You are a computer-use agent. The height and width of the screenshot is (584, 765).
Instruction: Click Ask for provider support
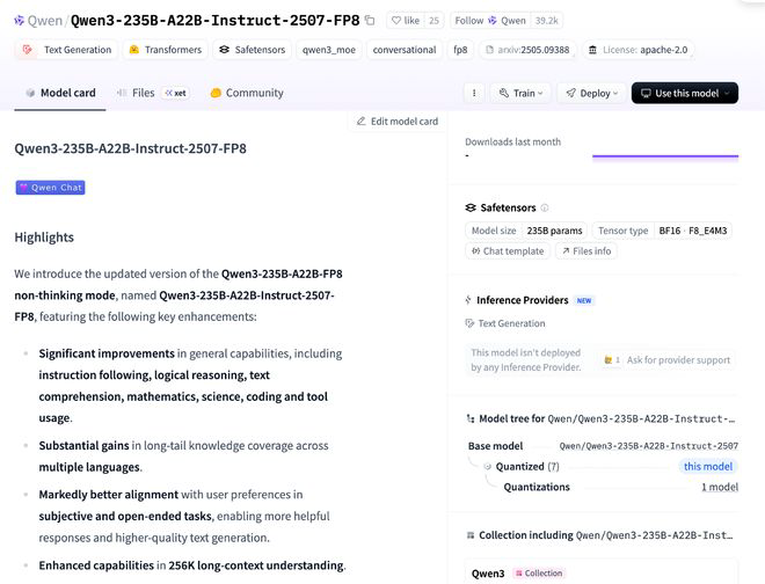pyautogui.click(x=667, y=360)
